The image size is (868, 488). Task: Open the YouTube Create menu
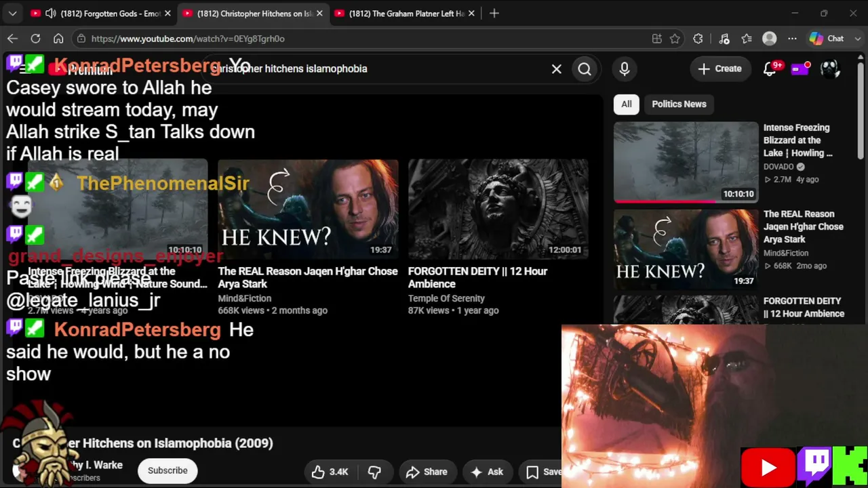coord(719,68)
